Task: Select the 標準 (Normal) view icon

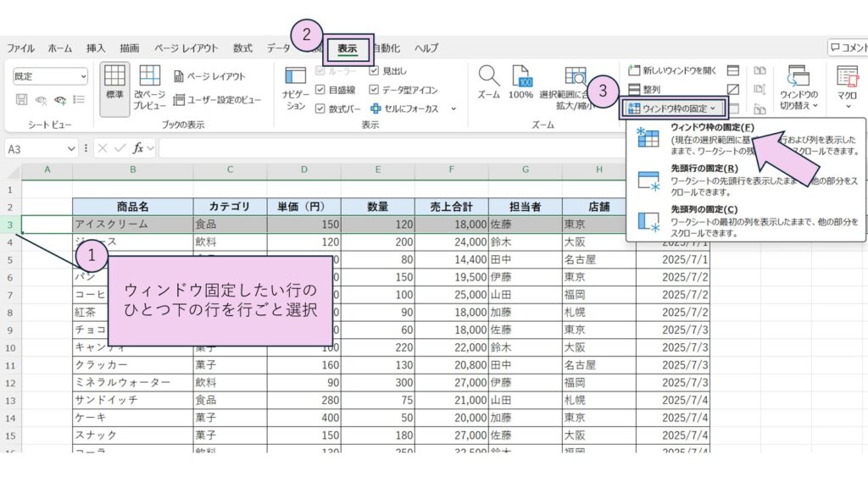Action: 114,83
